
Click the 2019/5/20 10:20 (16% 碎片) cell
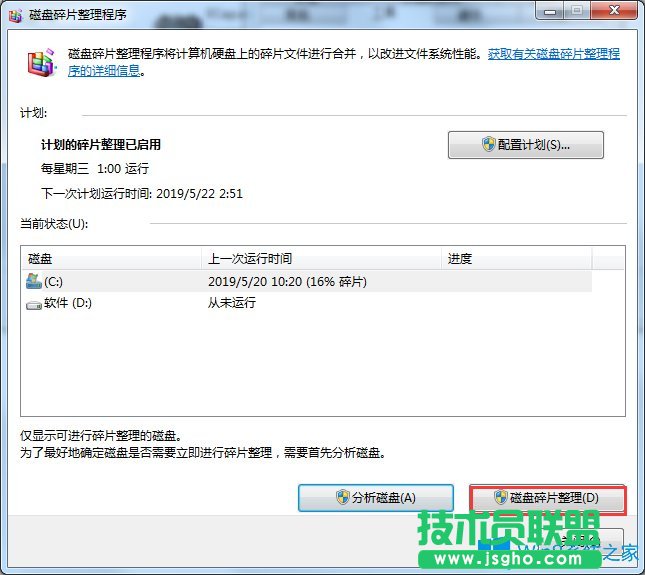[287, 282]
